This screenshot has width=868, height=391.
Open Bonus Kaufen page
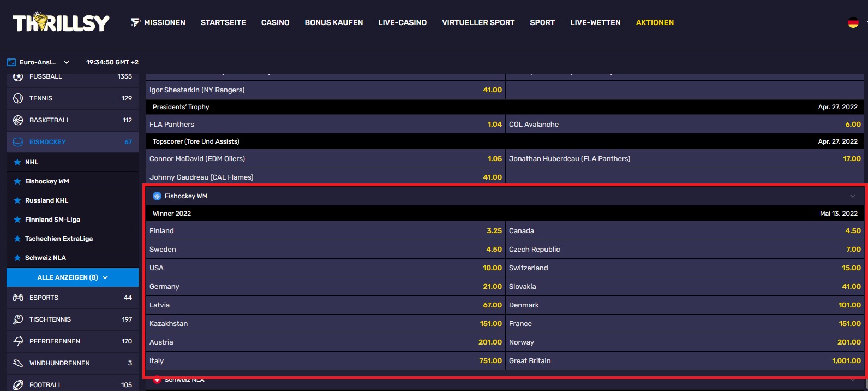334,22
